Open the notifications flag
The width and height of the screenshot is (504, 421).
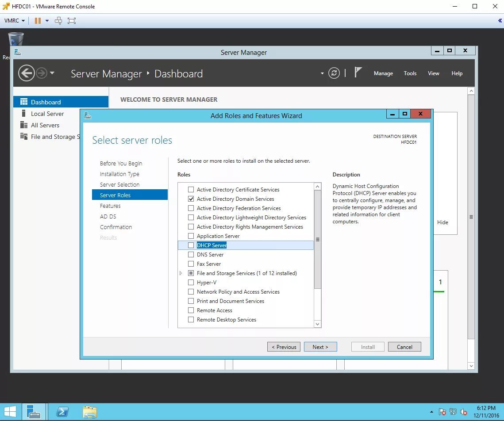[358, 72]
